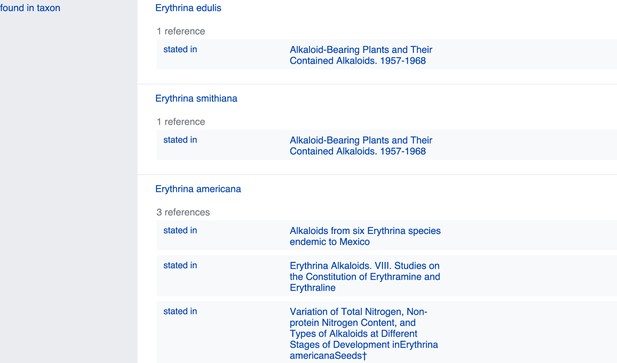Open Alkaloids from six Erythrina species endemic to Mexico
This screenshot has height=363, width=617.
point(365,236)
